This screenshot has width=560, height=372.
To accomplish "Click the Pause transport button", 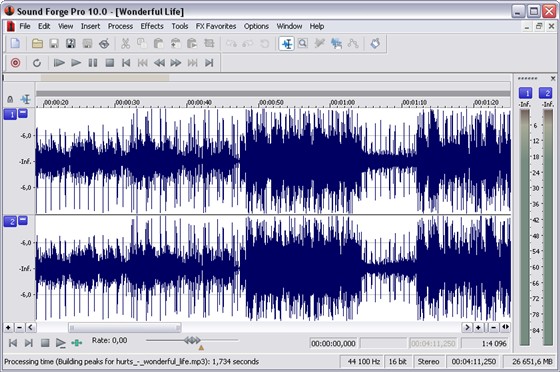I will point(93,63).
